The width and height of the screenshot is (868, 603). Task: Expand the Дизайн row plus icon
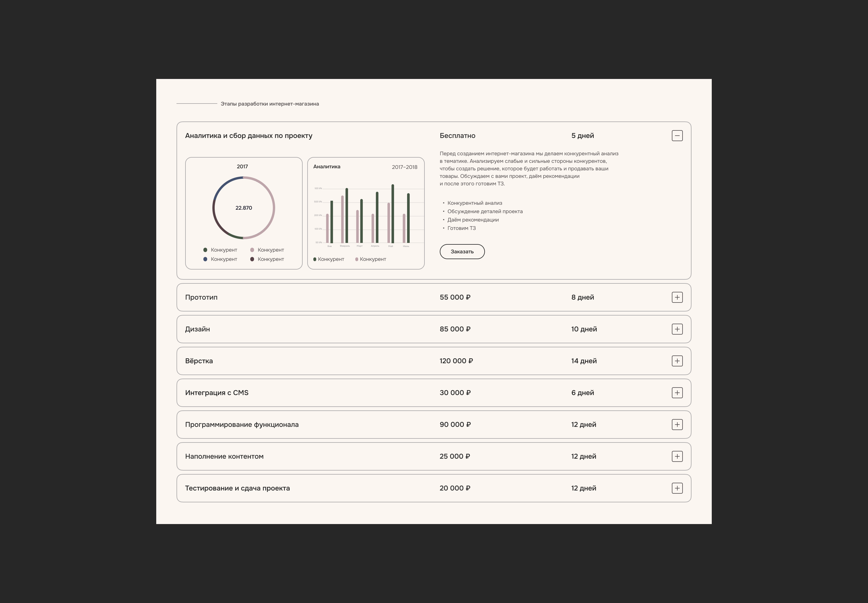(x=677, y=329)
